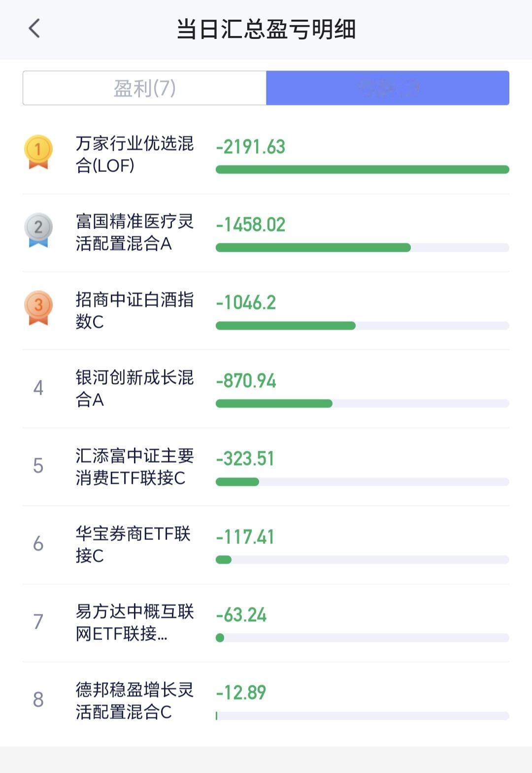Open 富国精准医疗灵活配置混合A fund entry
The width and height of the screenshot is (532, 773).
point(266,233)
